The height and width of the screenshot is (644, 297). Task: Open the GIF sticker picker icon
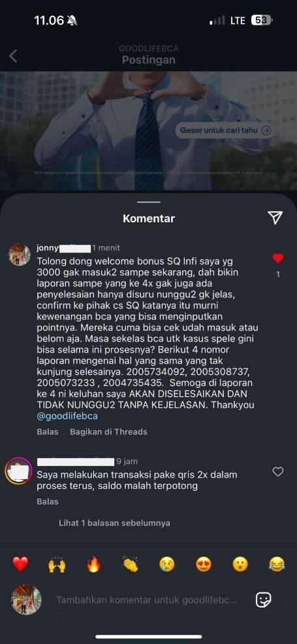click(263, 600)
